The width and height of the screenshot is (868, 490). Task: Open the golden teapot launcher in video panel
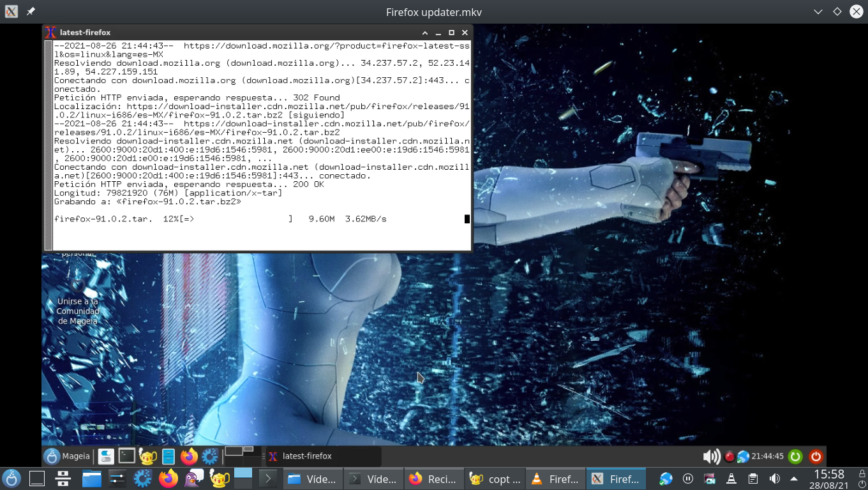tap(148, 456)
